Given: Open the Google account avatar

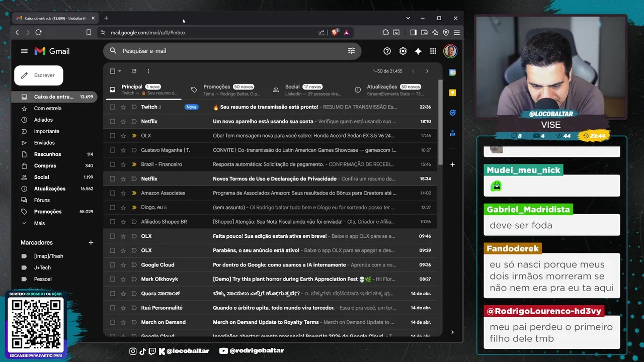Looking at the screenshot, I should pyautogui.click(x=450, y=51).
